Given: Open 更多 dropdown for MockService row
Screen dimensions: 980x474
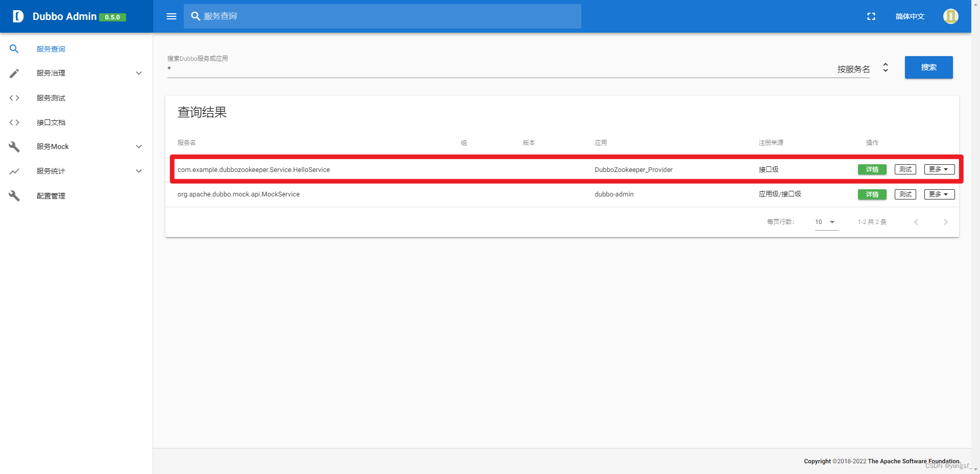Looking at the screenshot, I should point(939,194).
